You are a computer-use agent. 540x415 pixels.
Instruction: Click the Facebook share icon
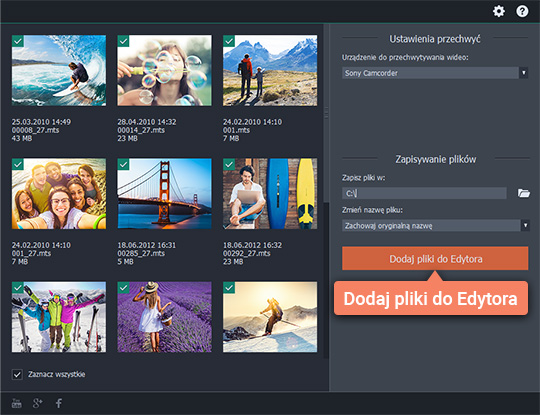point(59,403)
